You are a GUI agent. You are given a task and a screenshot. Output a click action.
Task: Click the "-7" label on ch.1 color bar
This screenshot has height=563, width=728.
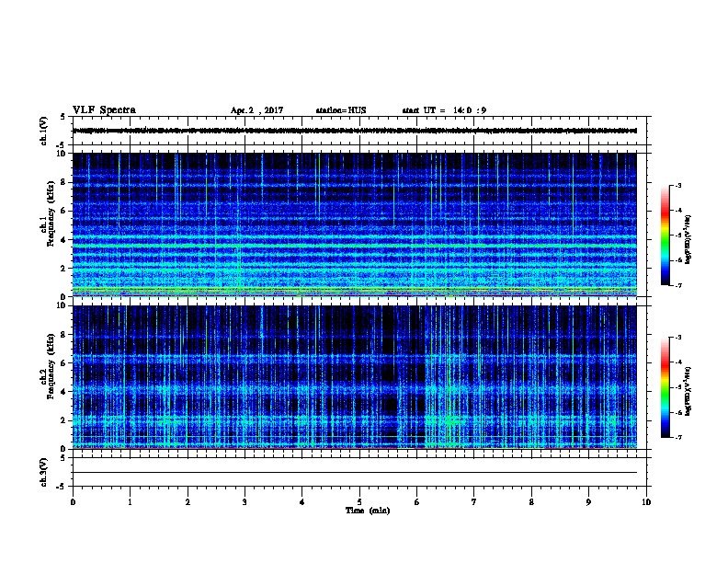click(x=678, y=285)
